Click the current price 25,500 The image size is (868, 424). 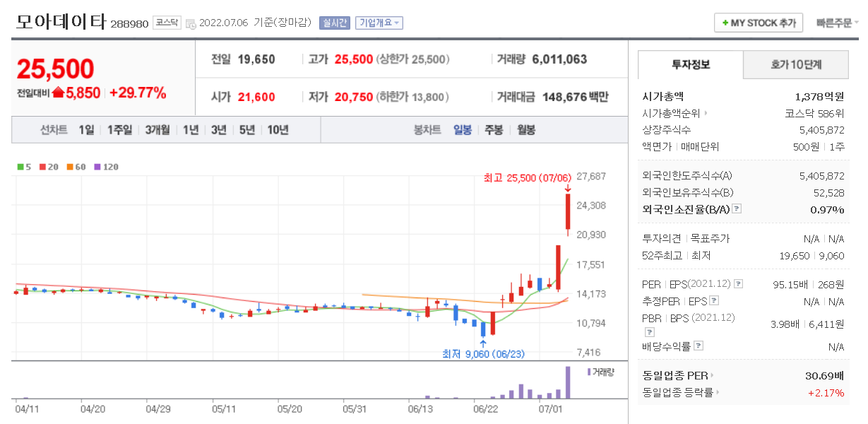tap(55, 69)
